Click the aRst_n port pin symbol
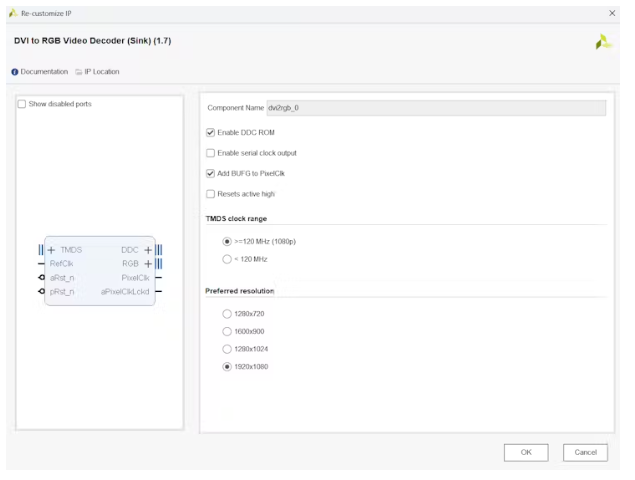This screenshot has height=480, width=635. 42,277
